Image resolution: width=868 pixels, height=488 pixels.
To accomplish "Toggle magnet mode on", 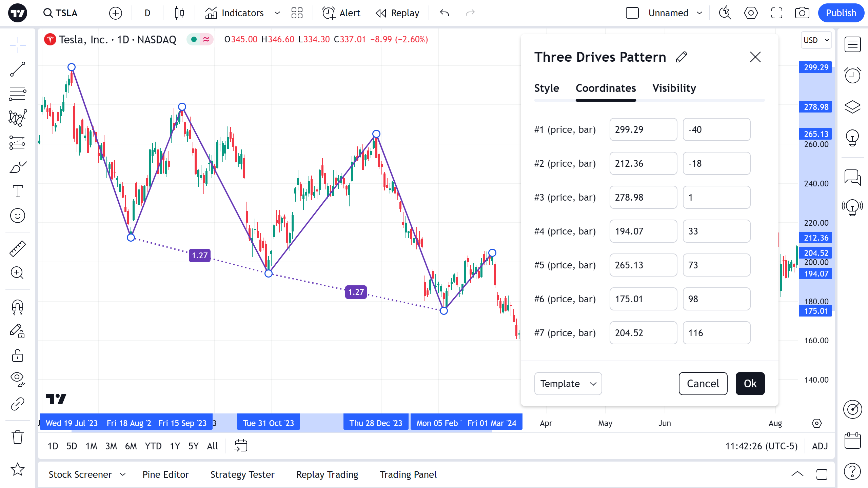I will tap(18, 307).
